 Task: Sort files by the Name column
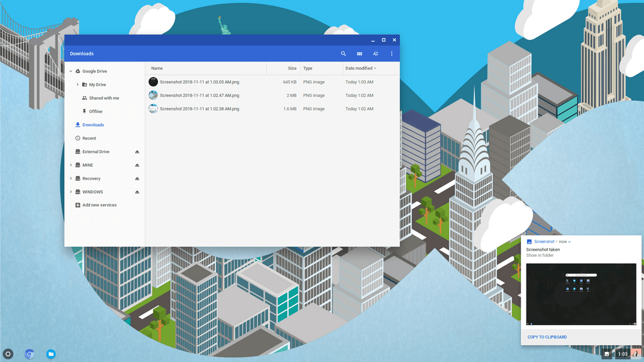(x=157, y=69)
